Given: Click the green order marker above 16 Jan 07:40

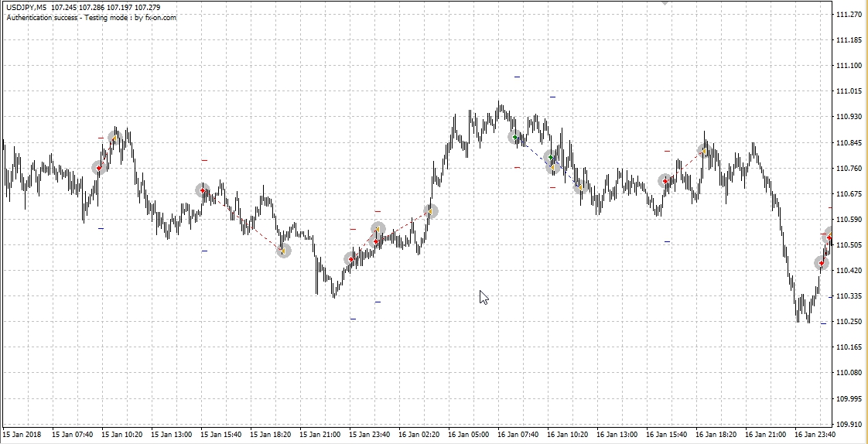Looking at the screenshot, I should coord(515,137).
